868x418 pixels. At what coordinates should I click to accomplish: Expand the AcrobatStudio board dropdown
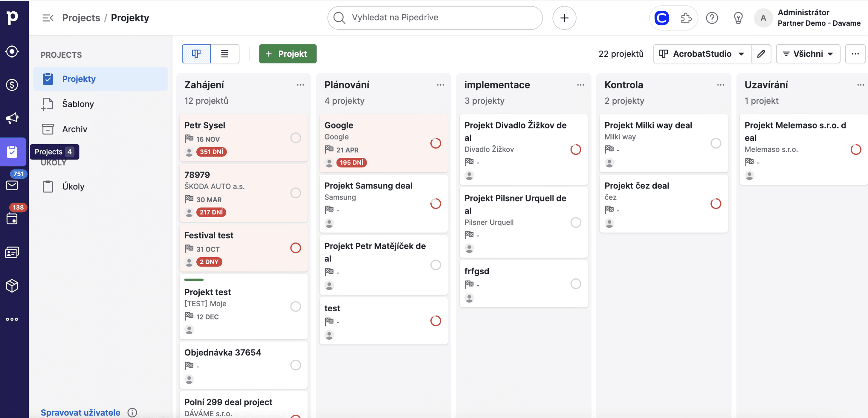702,54
